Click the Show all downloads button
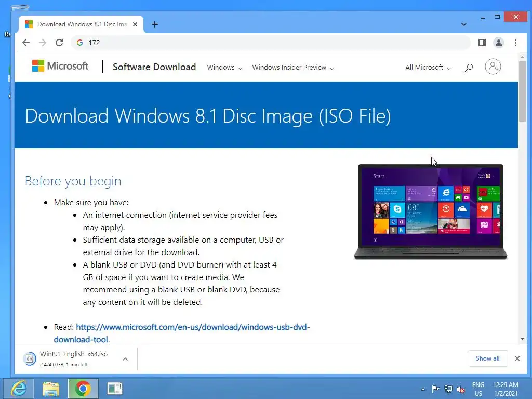 [487, 358]
